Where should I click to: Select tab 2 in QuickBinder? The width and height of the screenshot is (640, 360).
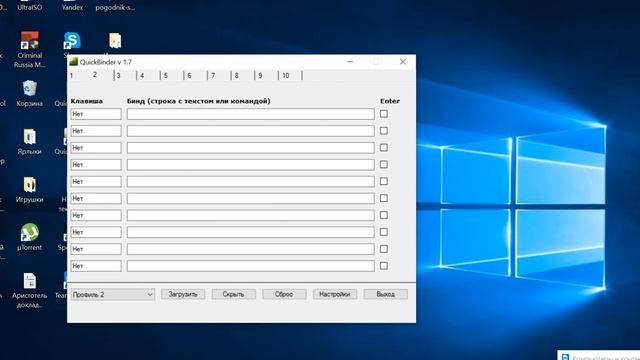pyautogui.click(x=95, y=75)
